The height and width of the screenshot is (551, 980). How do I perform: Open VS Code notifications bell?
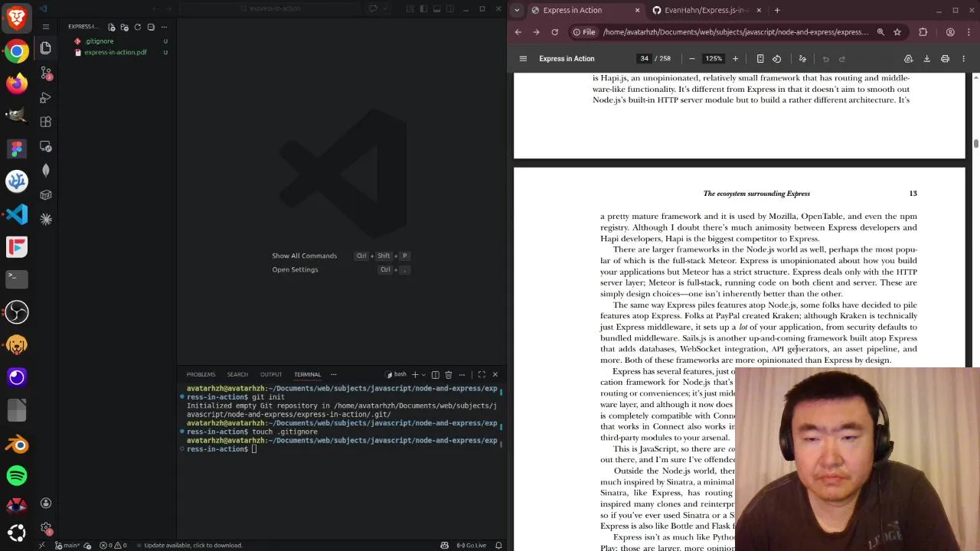click(498, 545)
